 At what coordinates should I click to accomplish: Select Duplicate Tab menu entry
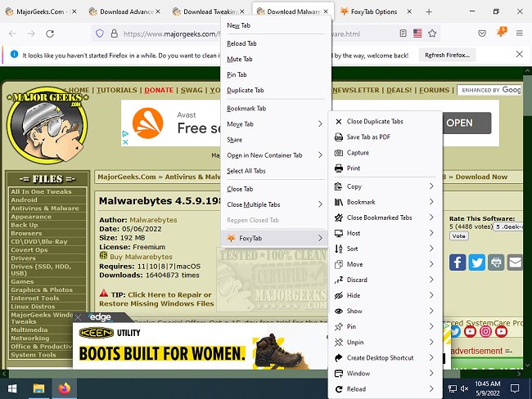point(274,90)
